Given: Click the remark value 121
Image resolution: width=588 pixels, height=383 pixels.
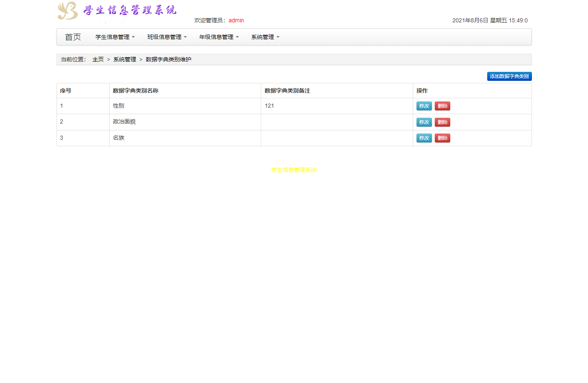Looking at the screenshot, I should click(269, 106).
